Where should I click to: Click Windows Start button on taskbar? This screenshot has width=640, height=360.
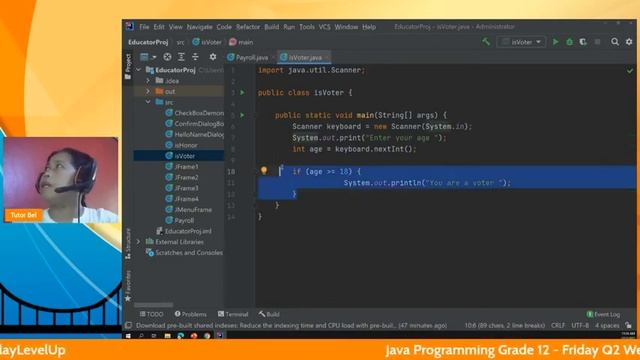tap(128, 336)
